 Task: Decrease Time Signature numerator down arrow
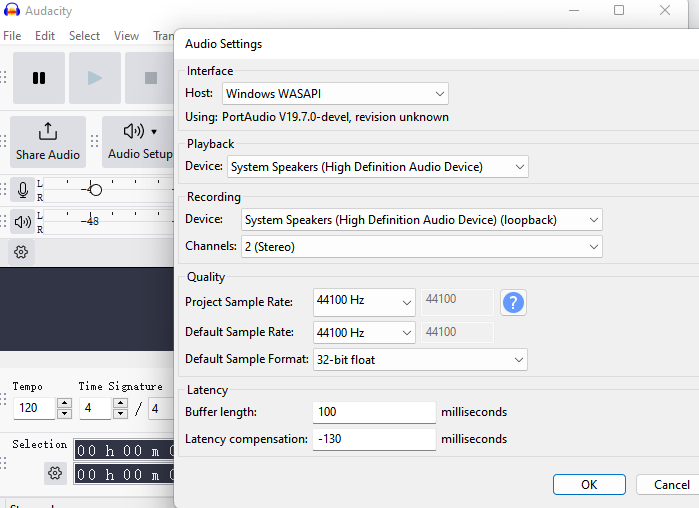click(x=120, y=414)
